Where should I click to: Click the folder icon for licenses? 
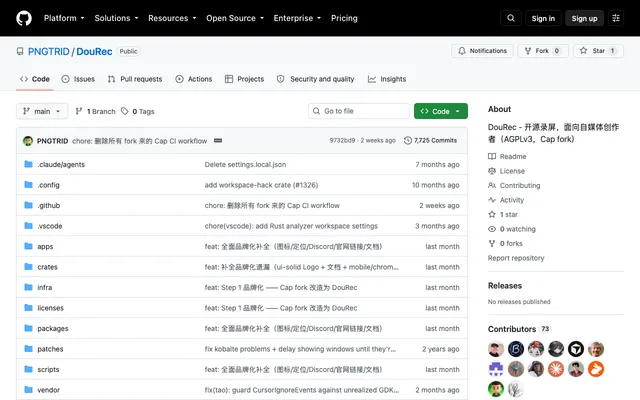pos(28,307)
